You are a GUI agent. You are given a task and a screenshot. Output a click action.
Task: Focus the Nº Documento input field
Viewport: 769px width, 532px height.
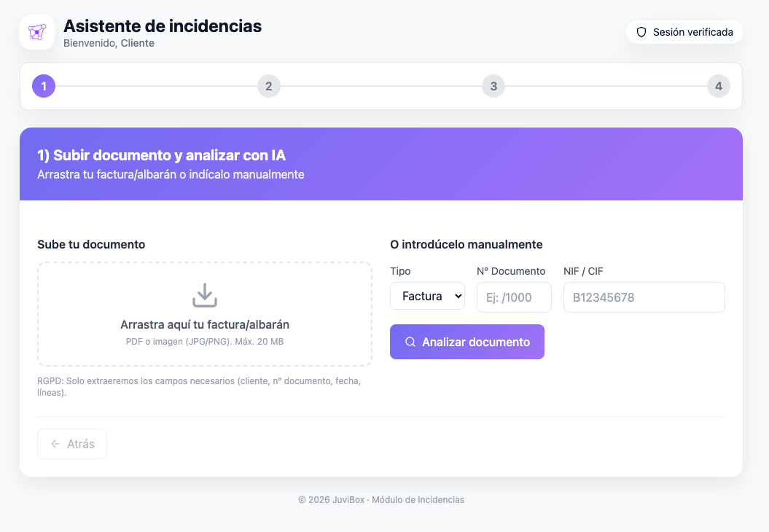(514, 297)
